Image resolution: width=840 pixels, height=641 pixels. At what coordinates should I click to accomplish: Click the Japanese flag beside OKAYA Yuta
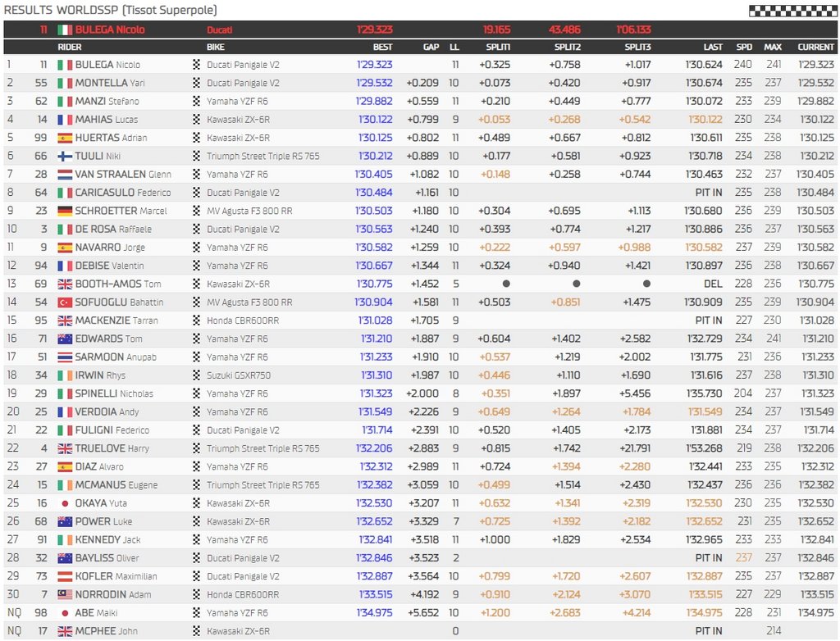click(65, 503)
